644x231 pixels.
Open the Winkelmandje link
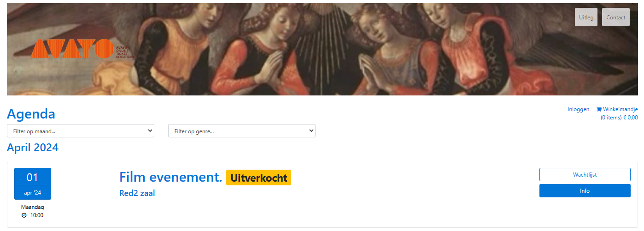[x=617, y=113]
